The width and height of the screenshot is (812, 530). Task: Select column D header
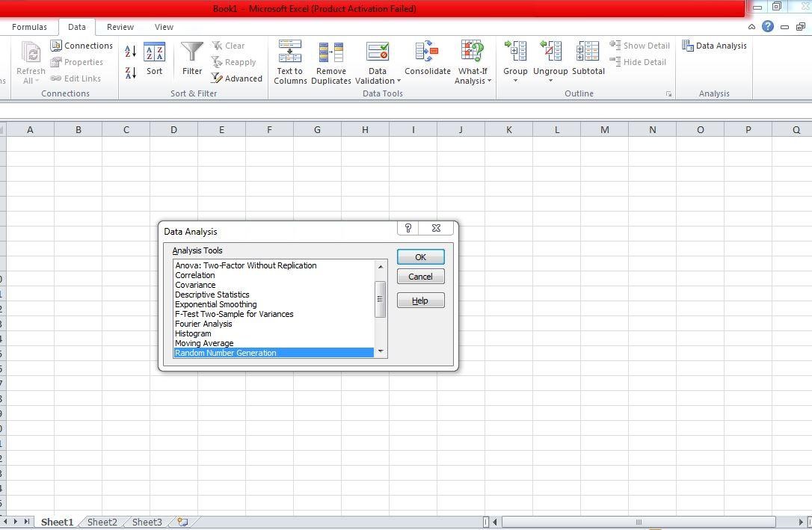(x=173, y=130)
